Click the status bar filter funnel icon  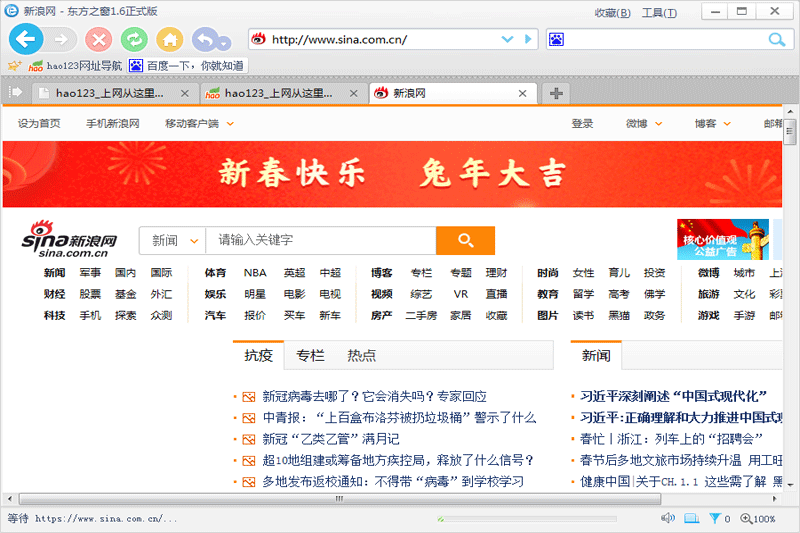tap(715, 519)
